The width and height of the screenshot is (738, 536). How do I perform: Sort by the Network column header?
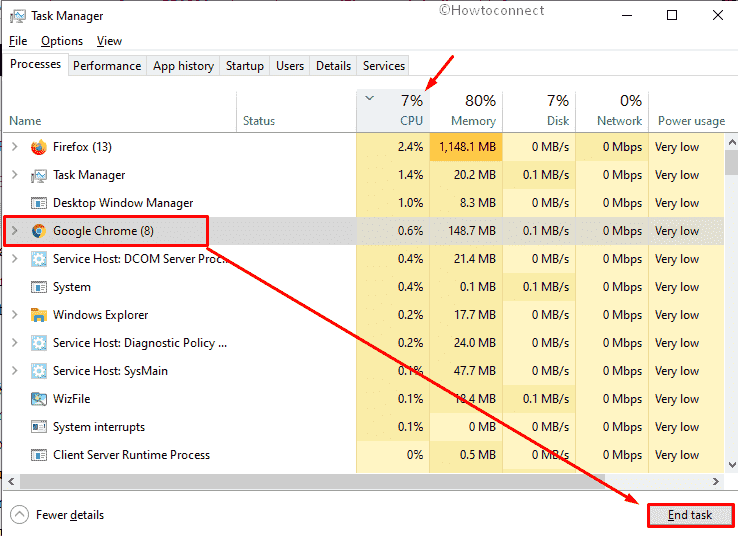(x=612, y=112)
